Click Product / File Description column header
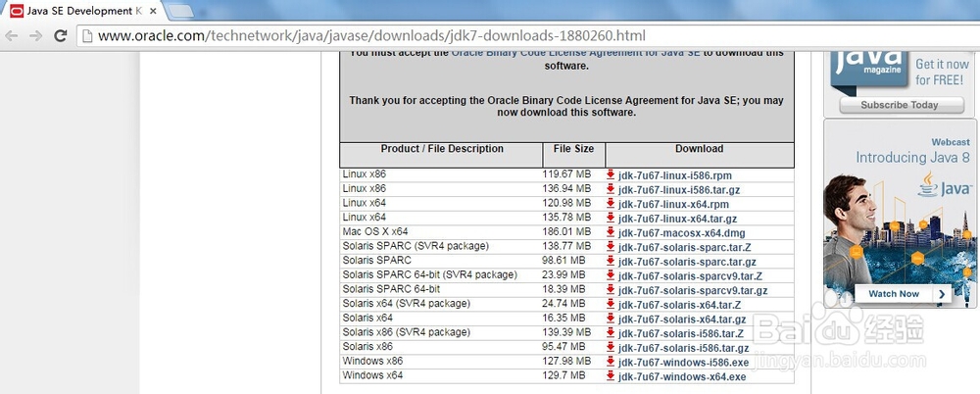Viewport: 980px width, 394px height. pos(441,155)
